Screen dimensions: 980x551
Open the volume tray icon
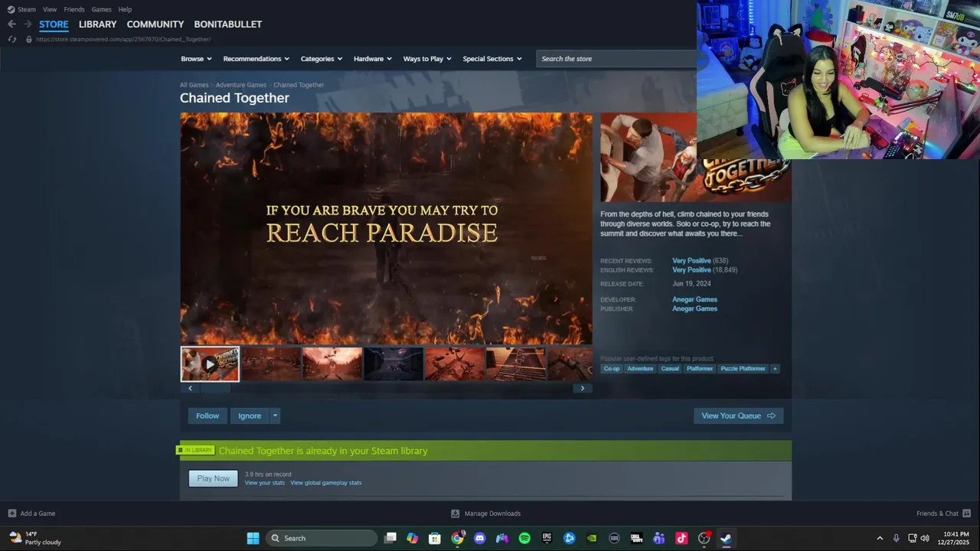pyautogui.click(x=925, y=538)
